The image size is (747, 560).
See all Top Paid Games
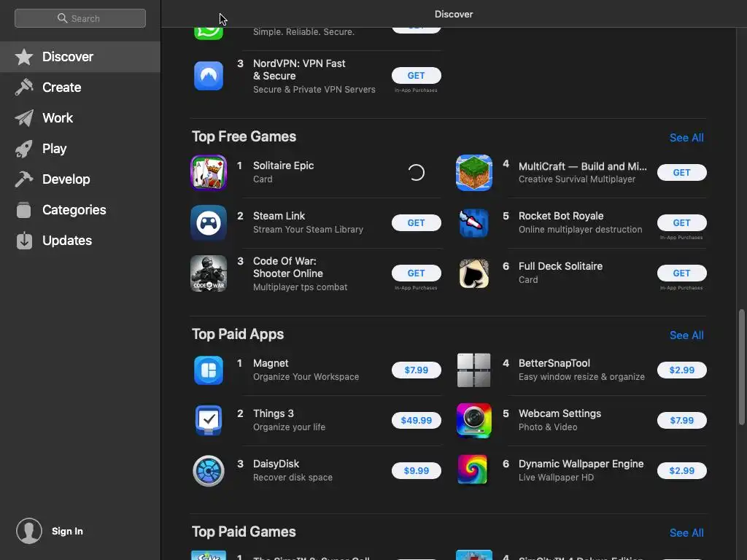[686, 533]
